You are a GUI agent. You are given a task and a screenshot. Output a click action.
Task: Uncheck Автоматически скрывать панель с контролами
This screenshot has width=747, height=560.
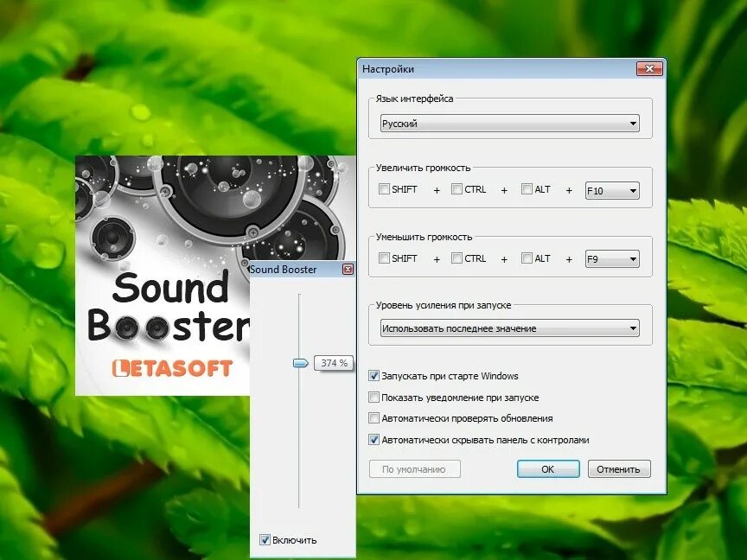point(374,440)
